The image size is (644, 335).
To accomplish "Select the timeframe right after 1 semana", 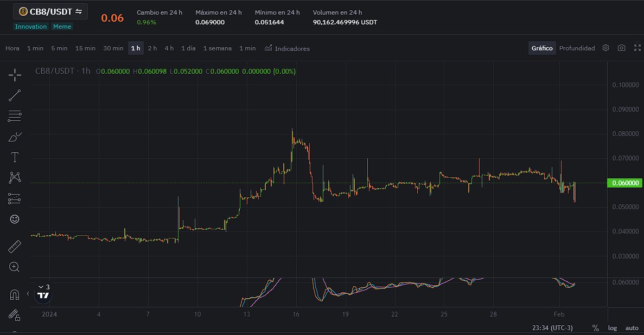I will click(x=247, y=48).
